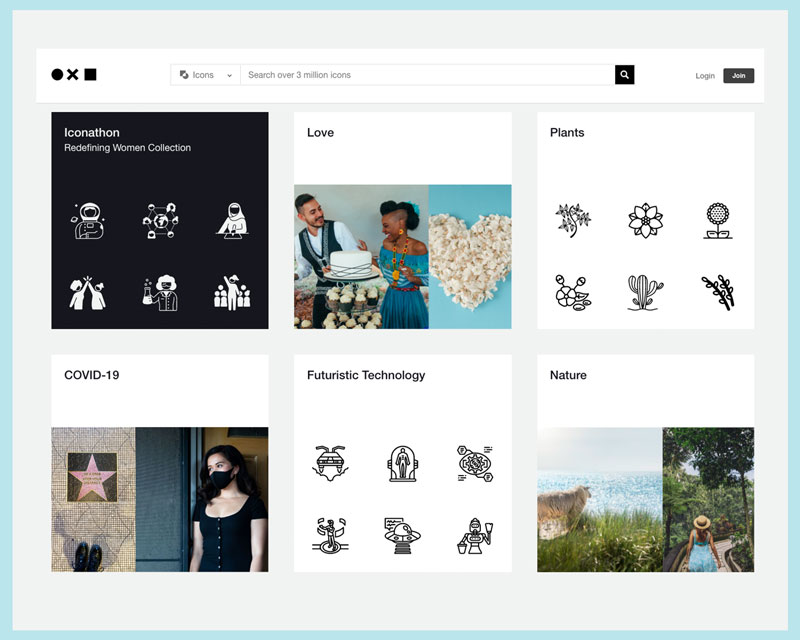Select the gear network technology icon
Viewport: 800px width, 640px height.
[x=475, y=463]
